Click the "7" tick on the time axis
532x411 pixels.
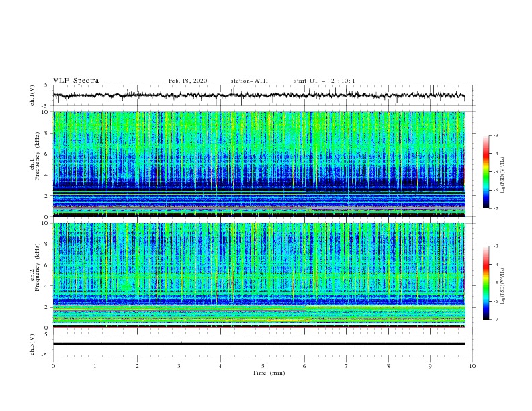click(x=347, y=366)
